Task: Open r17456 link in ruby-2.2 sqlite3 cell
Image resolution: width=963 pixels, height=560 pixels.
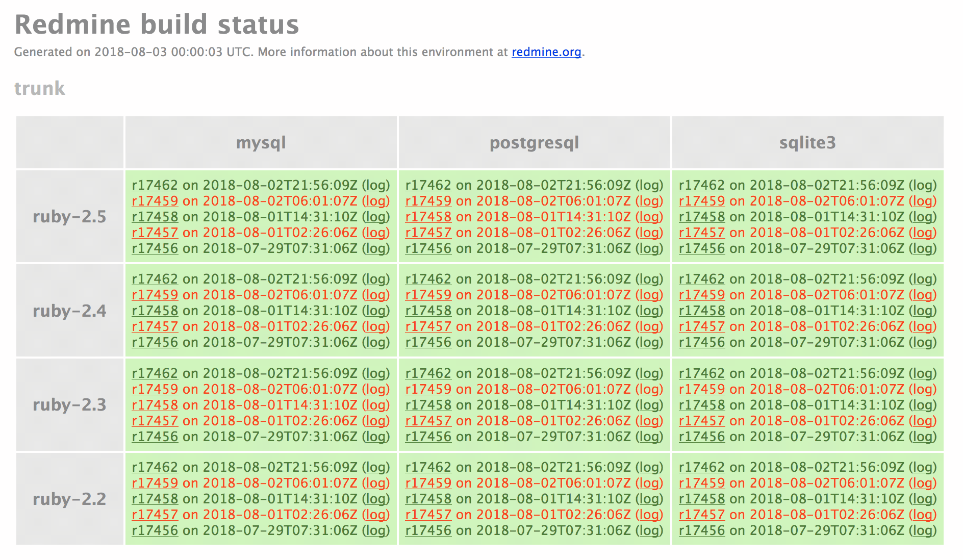Action: click(702, 530)
